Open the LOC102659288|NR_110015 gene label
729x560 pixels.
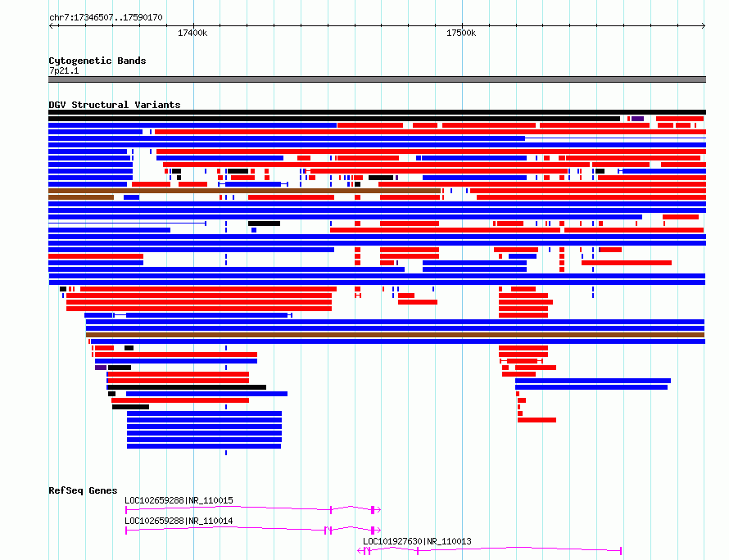coord(179,500)
